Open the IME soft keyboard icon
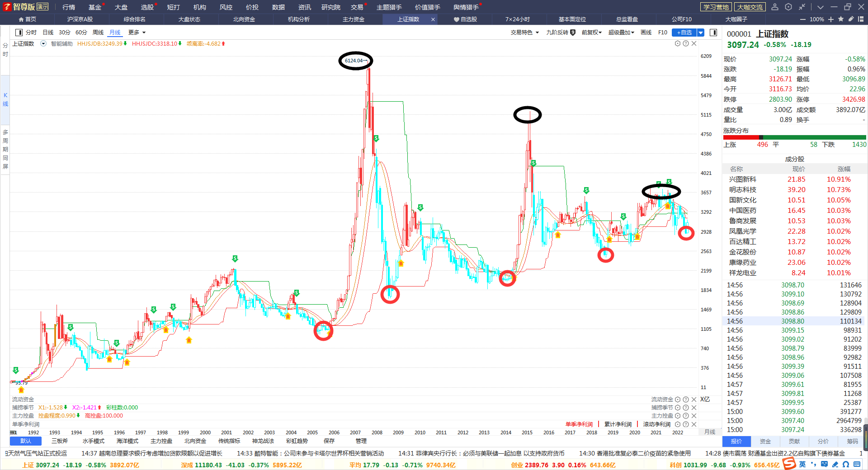The height and width of the screenshot is (470, 868). click(x=857, y=464)
